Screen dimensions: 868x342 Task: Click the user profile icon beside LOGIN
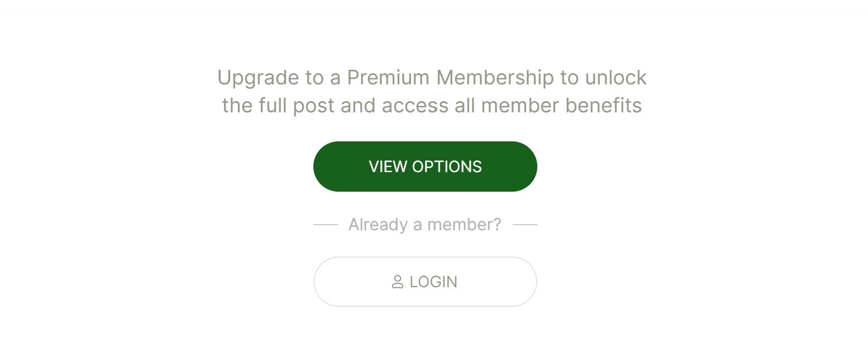pos(398,282)
